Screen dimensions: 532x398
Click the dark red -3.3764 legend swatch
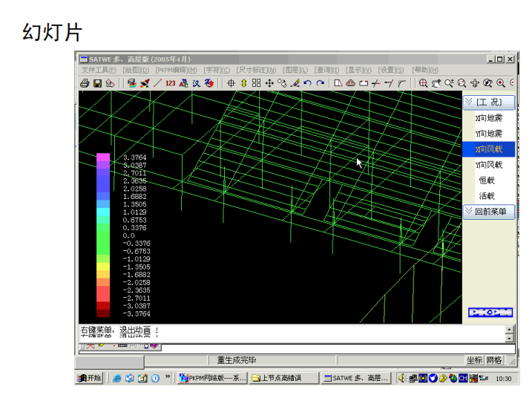[103, 313]
